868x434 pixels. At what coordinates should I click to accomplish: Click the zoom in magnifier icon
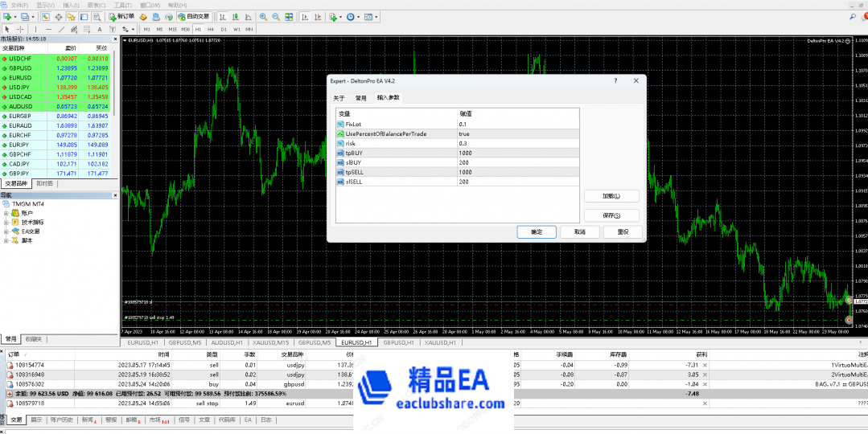[x=264, y=16]
